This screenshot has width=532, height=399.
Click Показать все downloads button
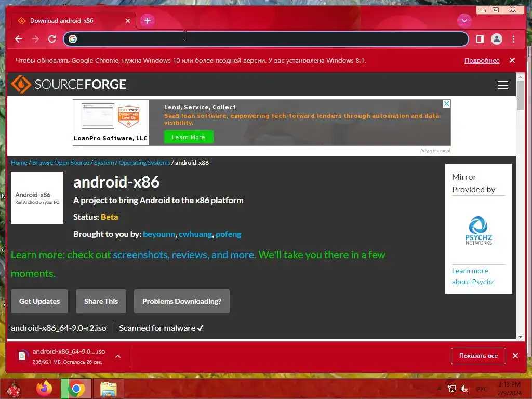(478, 356)
